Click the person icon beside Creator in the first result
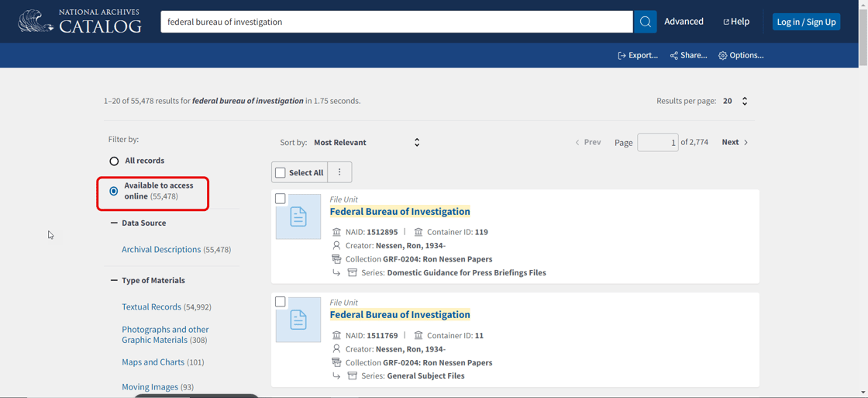Image resolution: width=868 pixels, height=398 pixels. pos(336,245)
